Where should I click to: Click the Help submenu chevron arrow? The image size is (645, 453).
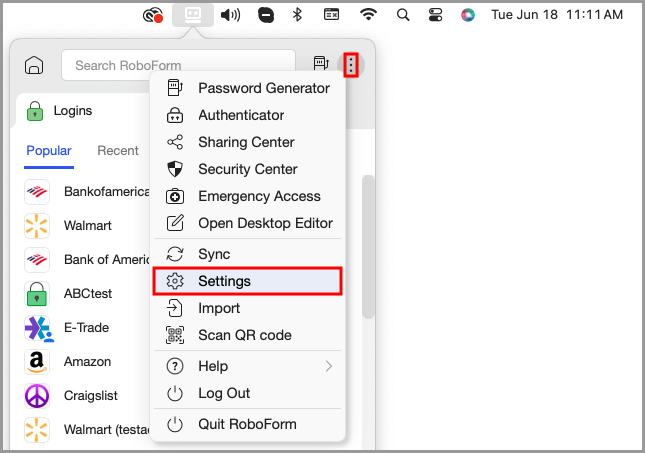pyautogui.click(x=329, y=366)
